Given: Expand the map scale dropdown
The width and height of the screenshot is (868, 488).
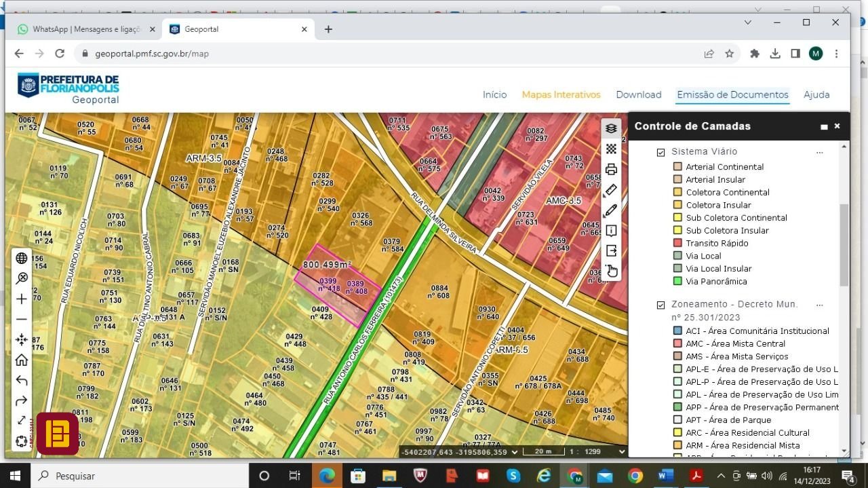Looking at the screenshot, I should (622, 451).
